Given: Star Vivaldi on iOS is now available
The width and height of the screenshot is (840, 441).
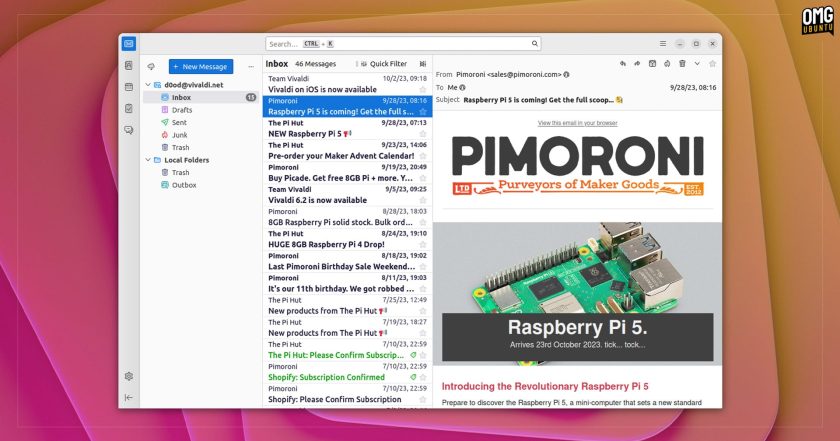Looking at the screenshot, I should [423, 89].
